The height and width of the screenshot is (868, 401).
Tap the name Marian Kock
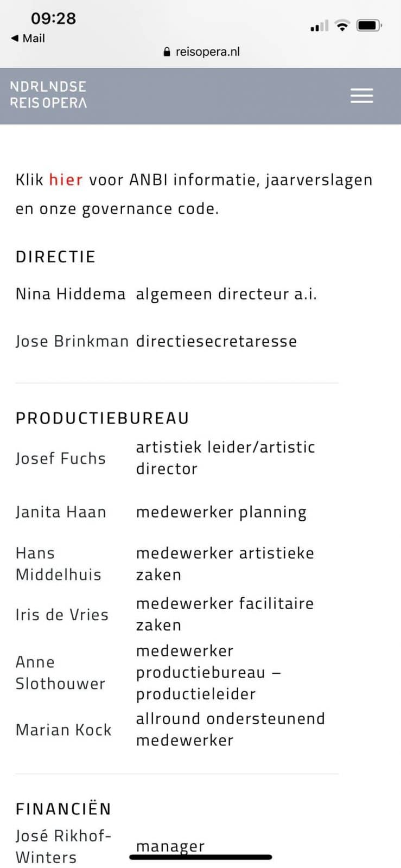click(x=63, y=730)
